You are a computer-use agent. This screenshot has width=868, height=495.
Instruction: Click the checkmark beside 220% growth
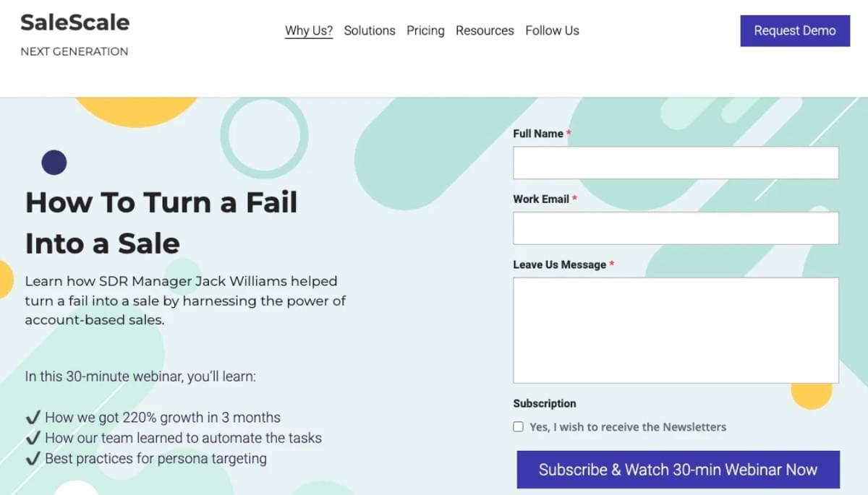33,418
